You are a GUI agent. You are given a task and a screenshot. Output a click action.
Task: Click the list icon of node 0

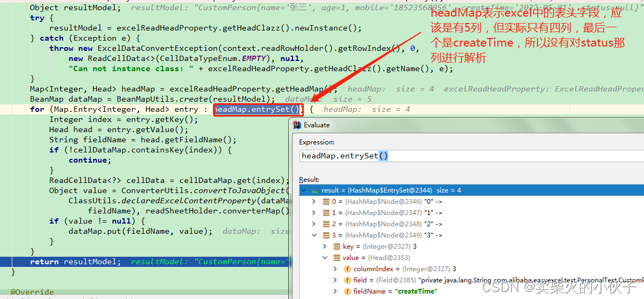coord(326,202)
